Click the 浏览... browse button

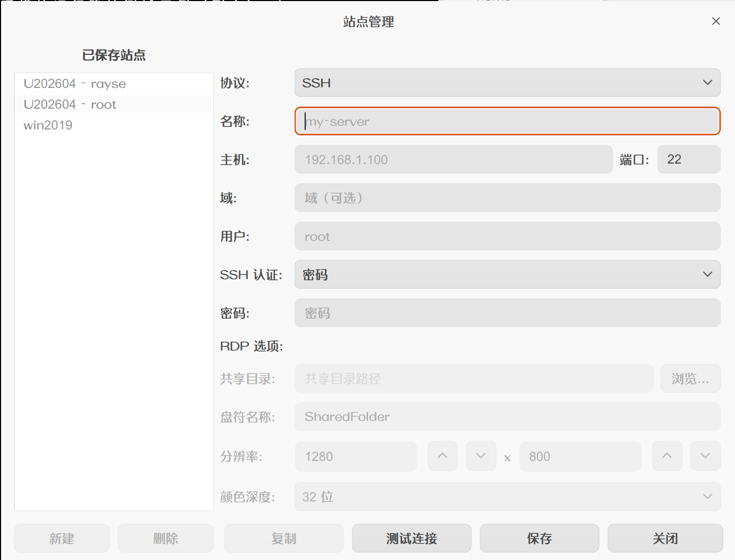coord(690,378)
